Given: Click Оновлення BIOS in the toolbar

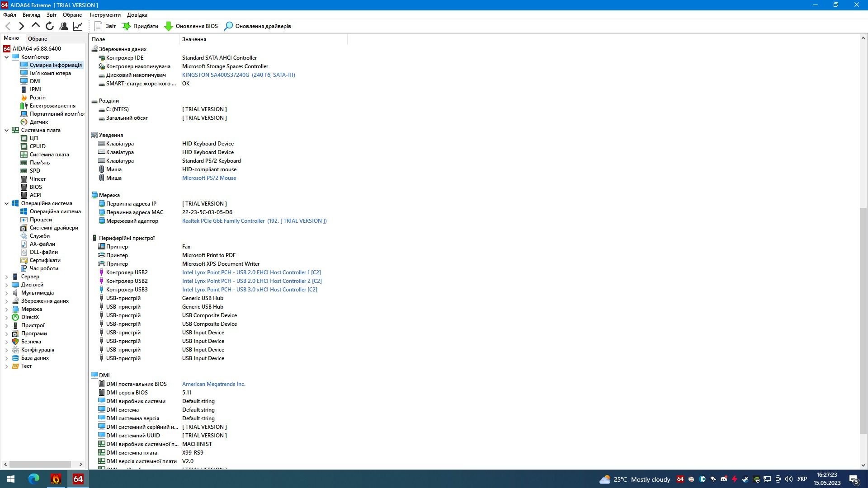Looking at the screenshot, I should [191, 26].
